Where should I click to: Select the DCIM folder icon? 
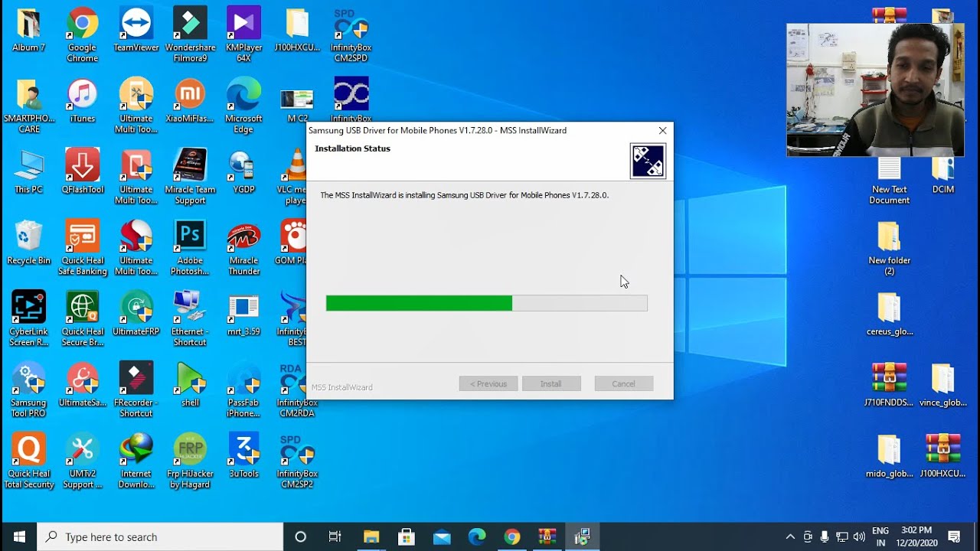pos(943,175)
